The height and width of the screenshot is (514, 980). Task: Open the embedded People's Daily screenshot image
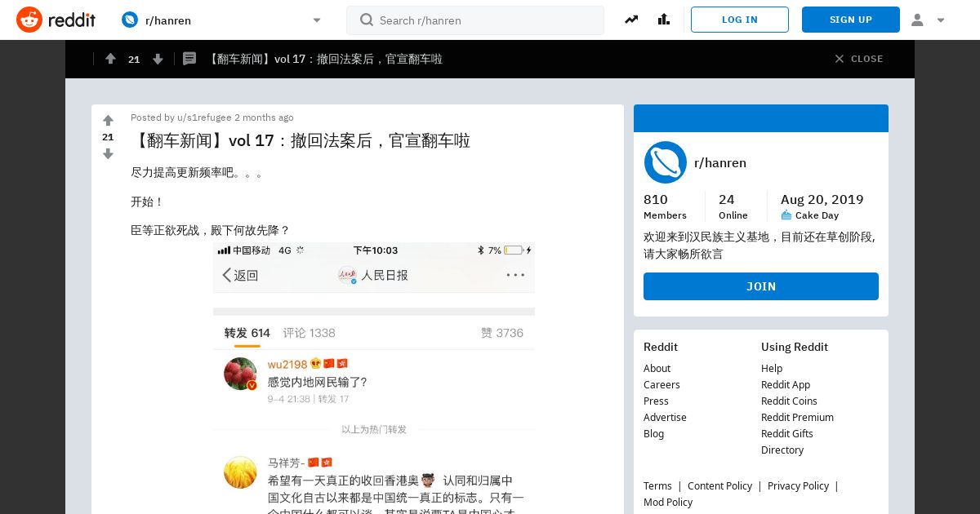[374, 378]
